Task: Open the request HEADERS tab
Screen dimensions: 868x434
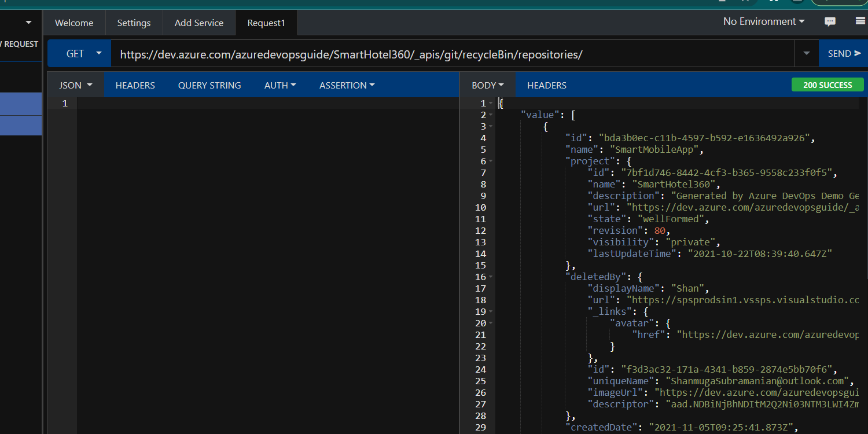Action: point(135,85)
